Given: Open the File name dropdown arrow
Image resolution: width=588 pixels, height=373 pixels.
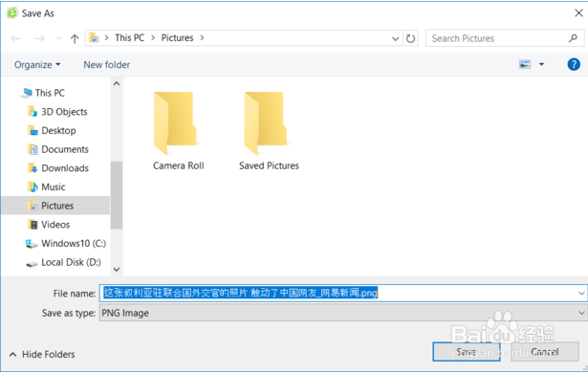Looking at the screenshot, I should click(x=581, y=293).
